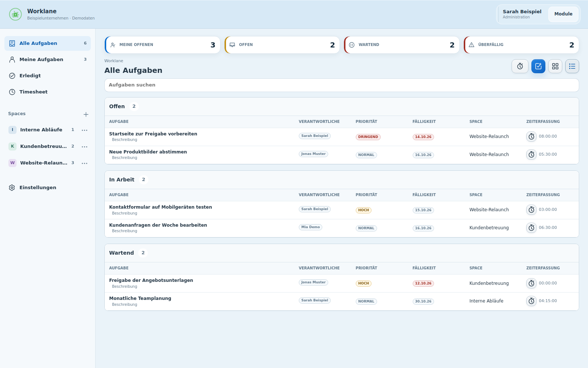Start timer for Monatliche Teamplanung
The height and width of the screenshot is (368, 588).
click(531, 301)
